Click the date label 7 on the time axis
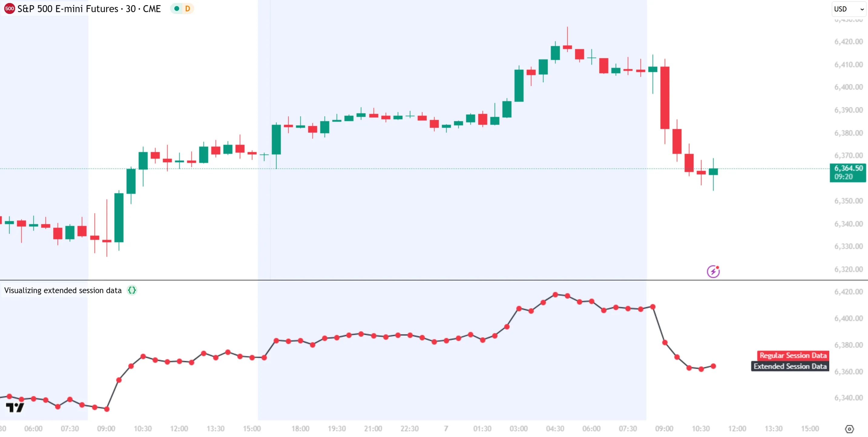The width and height of the screenshot is (868, 437). (x=446, y=429)
